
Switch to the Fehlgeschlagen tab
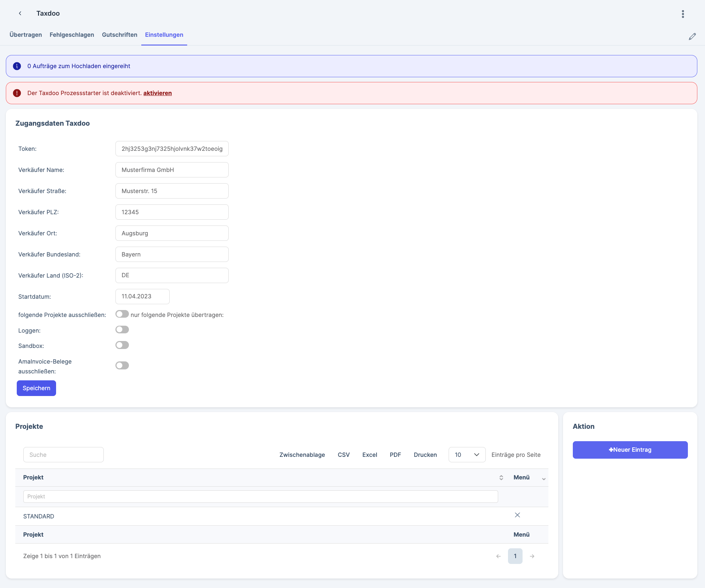pos(72,35)
